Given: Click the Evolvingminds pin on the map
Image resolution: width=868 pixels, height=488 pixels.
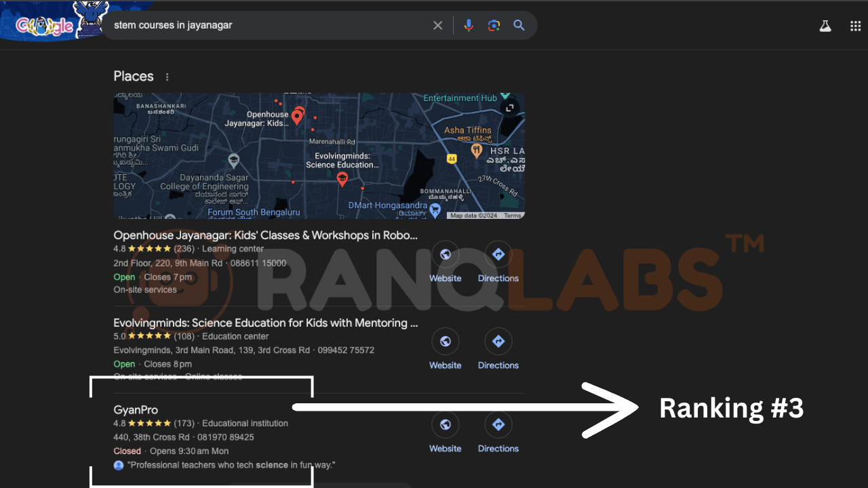Looking at the screenshot, I should [x=342, y=179].
